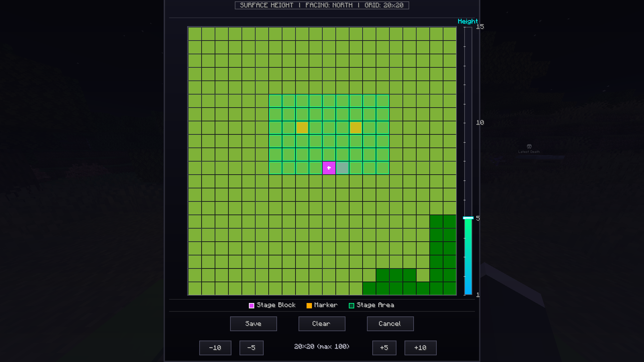This screenshot has width=644, height=362.
Task: Click the Marker legend swatch
Action: tap(309, 305)
